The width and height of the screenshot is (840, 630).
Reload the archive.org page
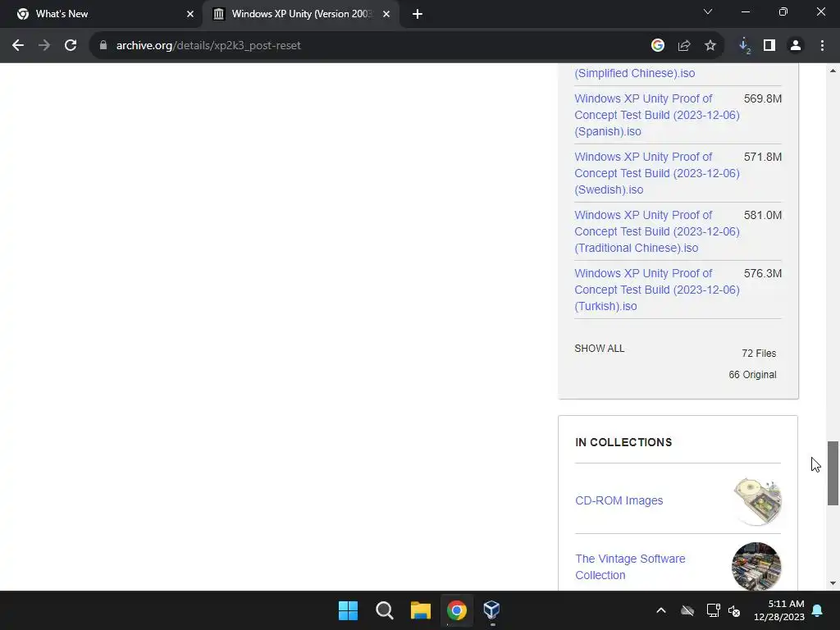coord(71,46)
